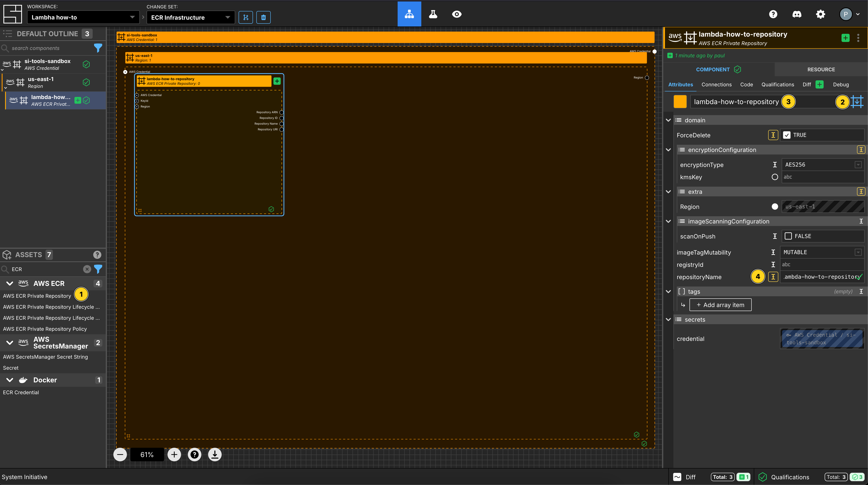The height and width of the screenshot is (485, 868).
Task: Collapse the tags array section
Action: [669, 291]
